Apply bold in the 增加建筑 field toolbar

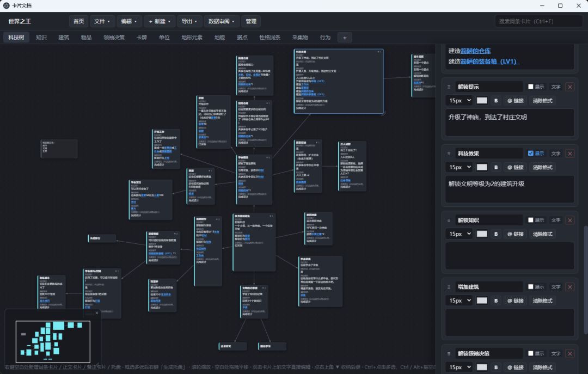click(496, 301)
